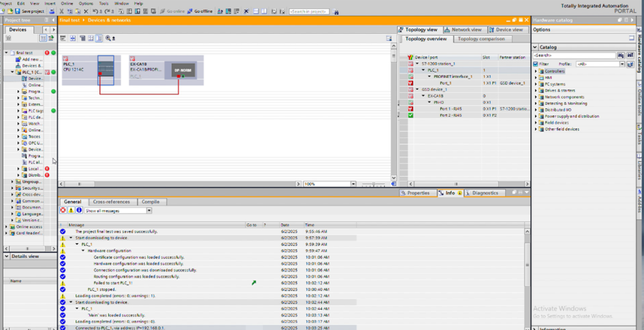Click the Search in project field
This screenshot has width=644, height=330.
tap(309, 11)
